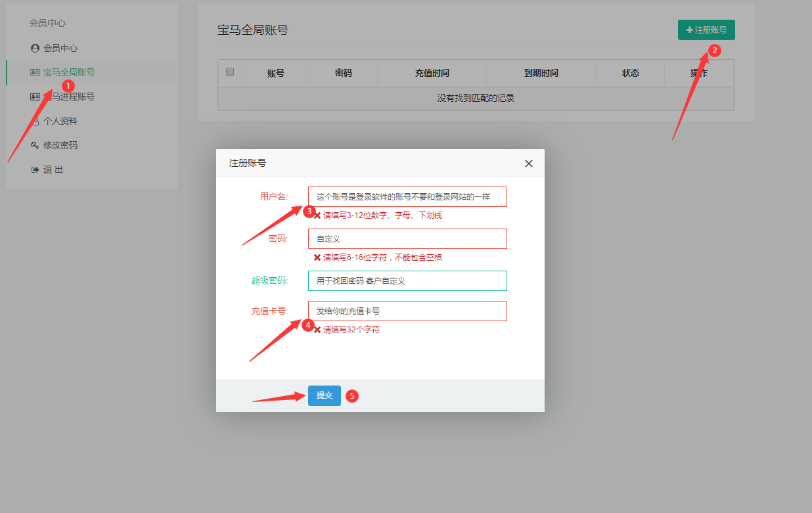This screenshot has width=812, height=513.
Task: Focus the 充值卡号 input field
Action: pyautogui.click(x=407, y=311)
